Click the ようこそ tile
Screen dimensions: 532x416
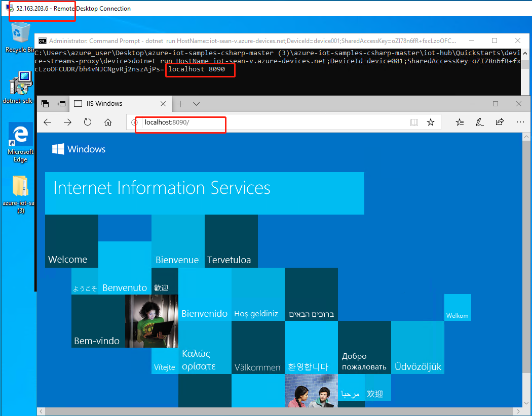pyautogui.click(x=85, y=281)
